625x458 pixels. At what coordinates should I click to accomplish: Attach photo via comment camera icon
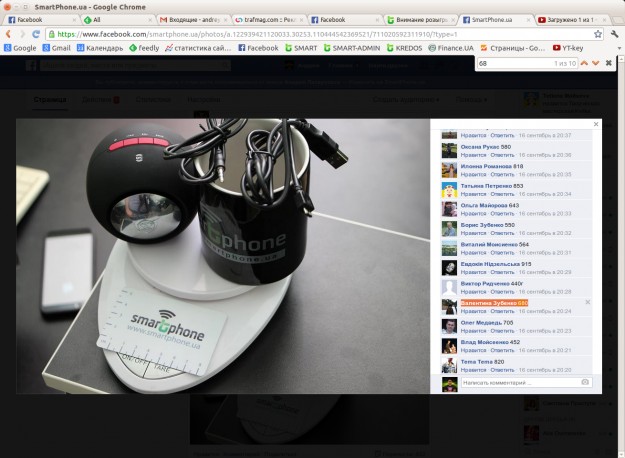tap(585, 382)
